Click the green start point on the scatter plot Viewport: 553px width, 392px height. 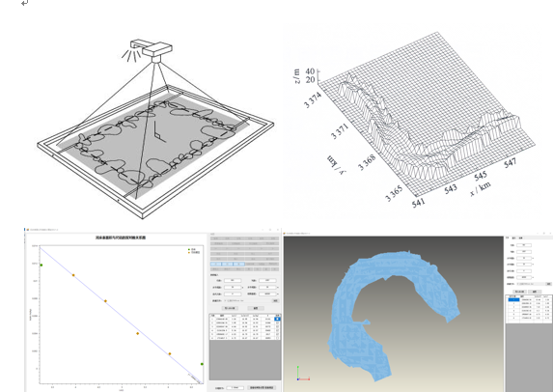[x=41, y=265]
